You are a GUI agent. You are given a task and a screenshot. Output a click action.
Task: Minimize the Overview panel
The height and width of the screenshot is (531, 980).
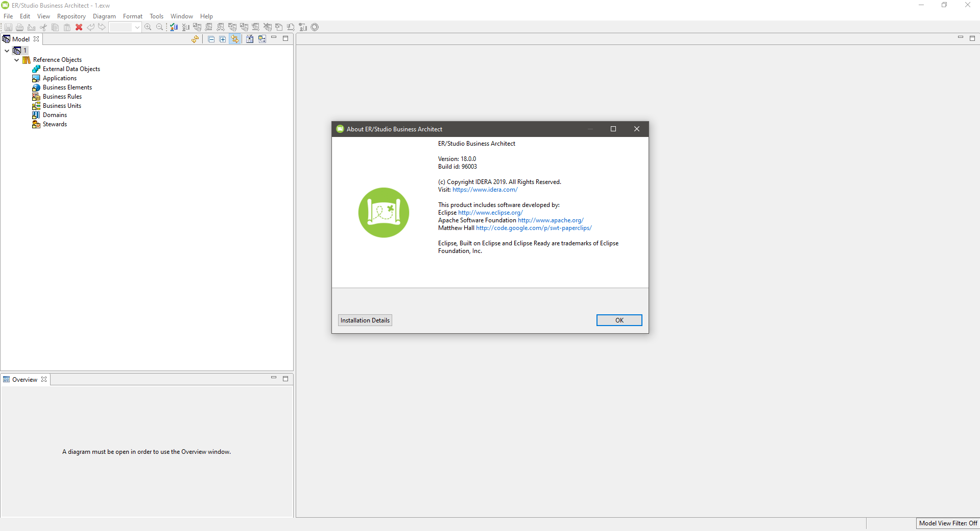point(274,378)
